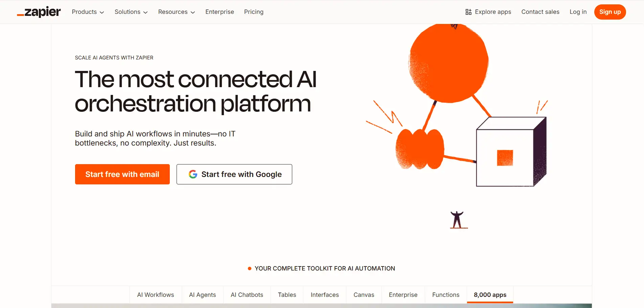Screen dimensions: 644x308
Task: Click the Sign up button
Action: 610,12
